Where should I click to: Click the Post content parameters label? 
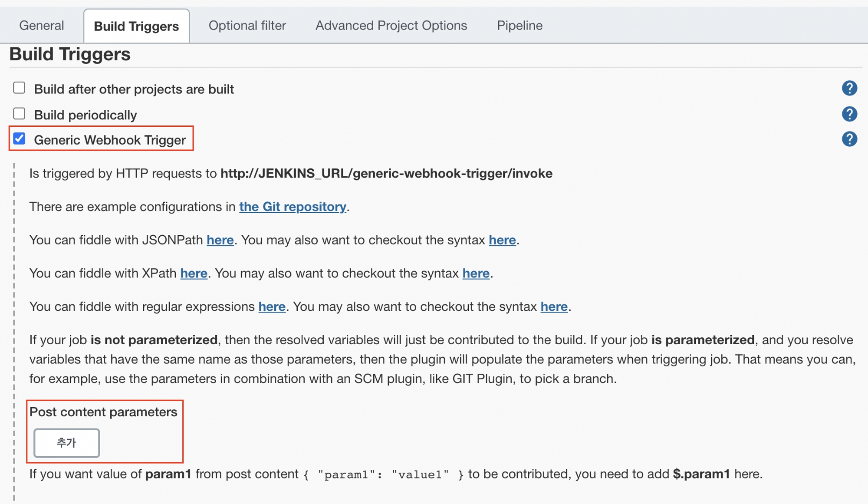[x=103, y=412]
